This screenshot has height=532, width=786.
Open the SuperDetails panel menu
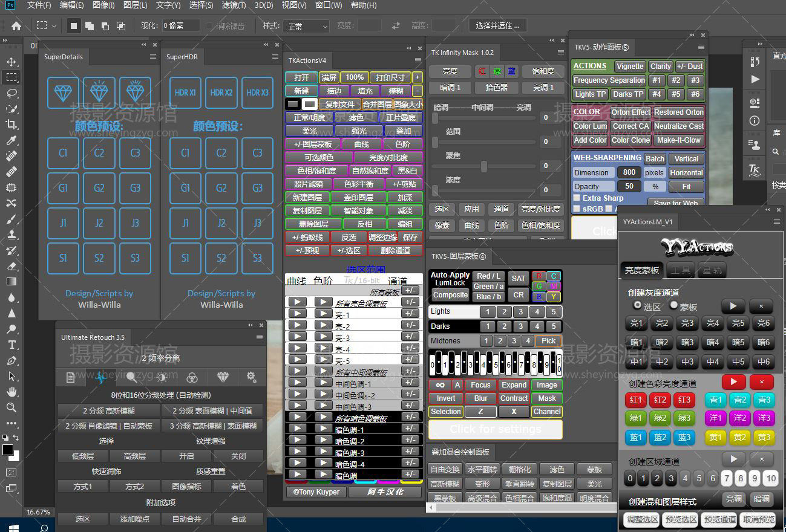pos(153,56)
